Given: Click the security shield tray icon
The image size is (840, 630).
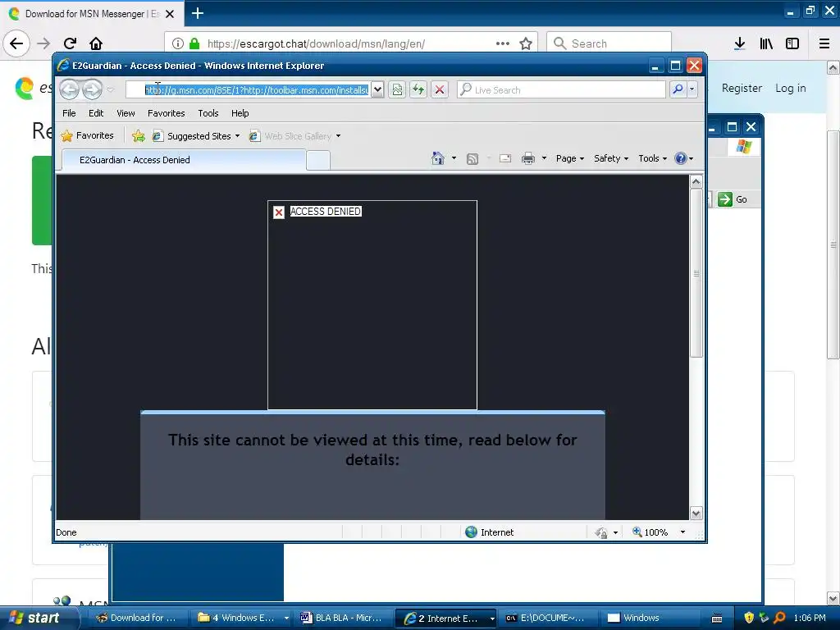Looking at the screenshot, I should [749, 618].
